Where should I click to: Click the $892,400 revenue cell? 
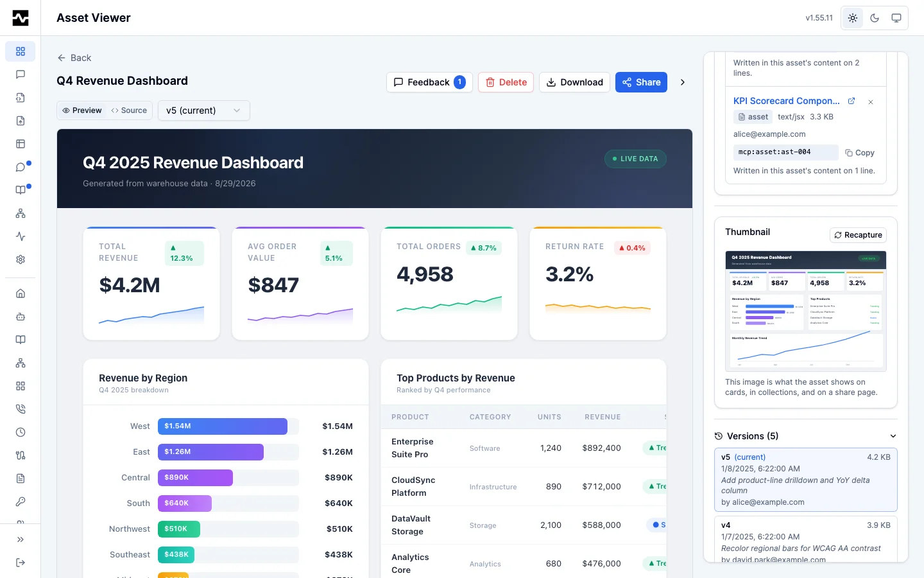point(601,448)
